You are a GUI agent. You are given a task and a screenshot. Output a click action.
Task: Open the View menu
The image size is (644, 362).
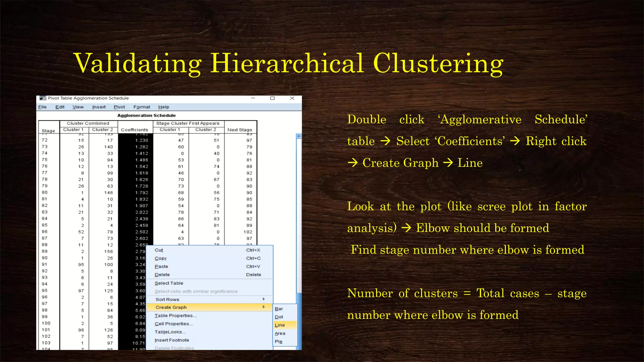click(78, 107)
